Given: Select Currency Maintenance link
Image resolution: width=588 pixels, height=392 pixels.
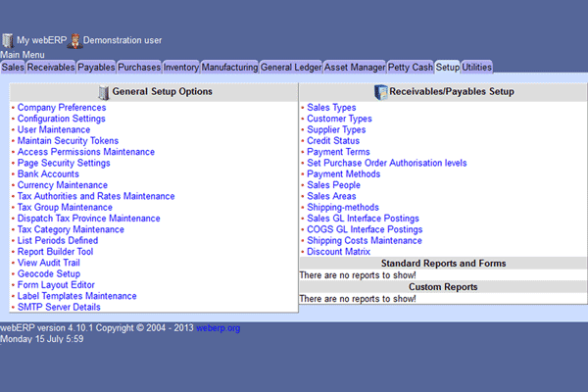Looking at the screenshot, I should (63, 185).
